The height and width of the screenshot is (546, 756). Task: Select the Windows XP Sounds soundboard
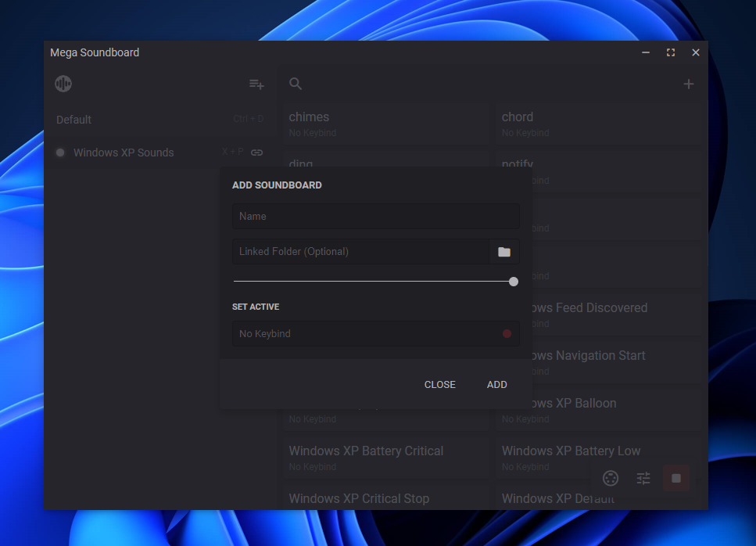click(124, 153)
